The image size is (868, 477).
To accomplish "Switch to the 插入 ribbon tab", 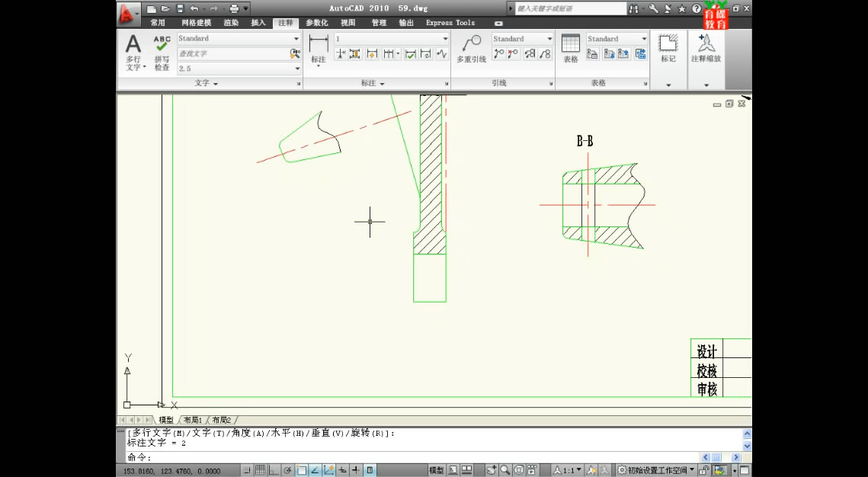I will click(258, 23).
